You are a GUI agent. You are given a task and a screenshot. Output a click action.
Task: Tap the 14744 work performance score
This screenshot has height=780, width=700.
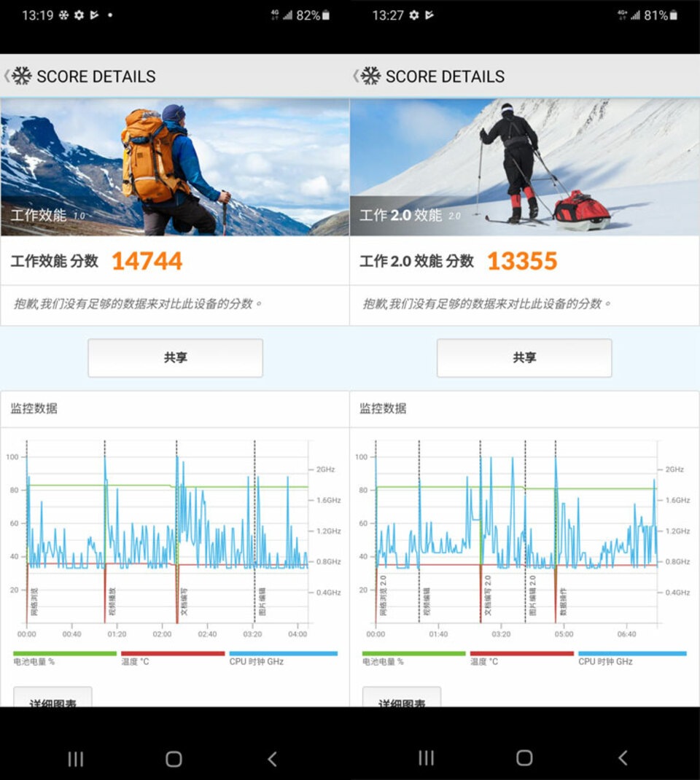coord(147,261)
